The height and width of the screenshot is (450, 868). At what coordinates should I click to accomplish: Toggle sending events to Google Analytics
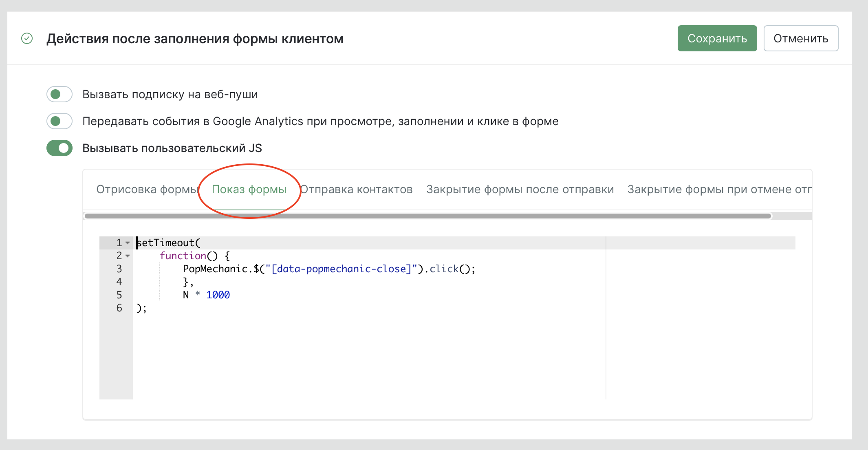59,121
